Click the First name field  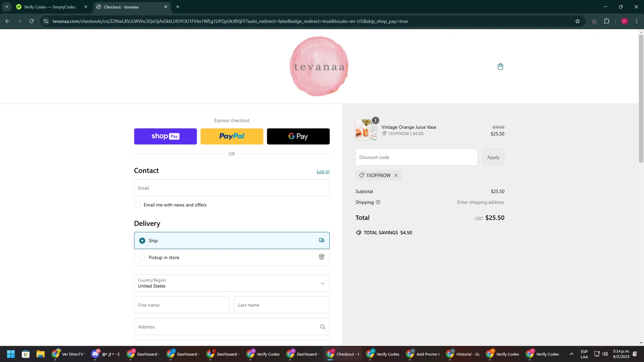pyautogui.click(x=182, y=305)
